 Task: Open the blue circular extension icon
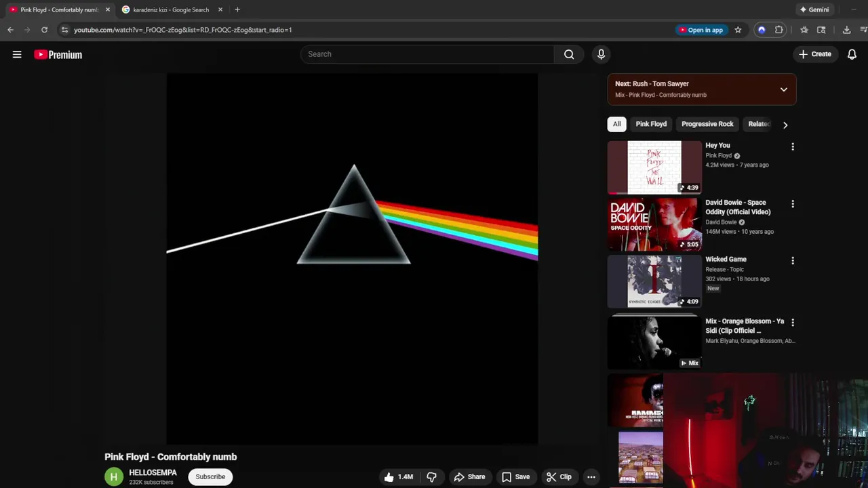coord(762,30)
